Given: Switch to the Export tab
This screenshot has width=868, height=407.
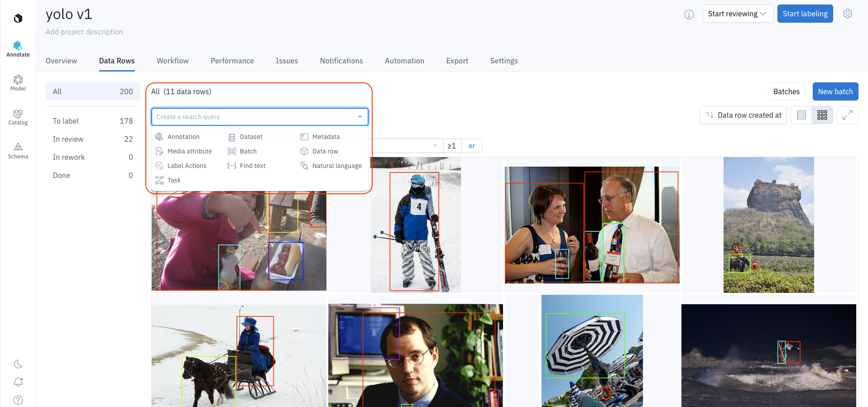Looking at the screenshot, I should tap(457, 61).
